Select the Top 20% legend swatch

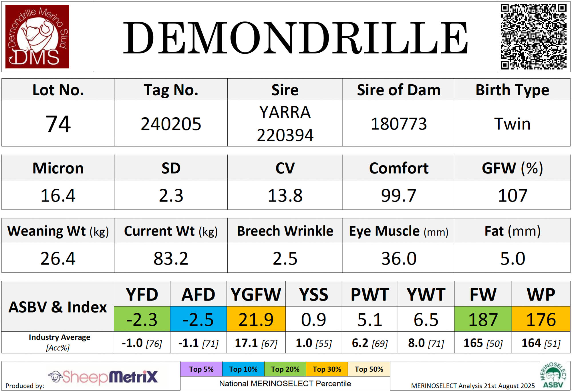(285, 369)
